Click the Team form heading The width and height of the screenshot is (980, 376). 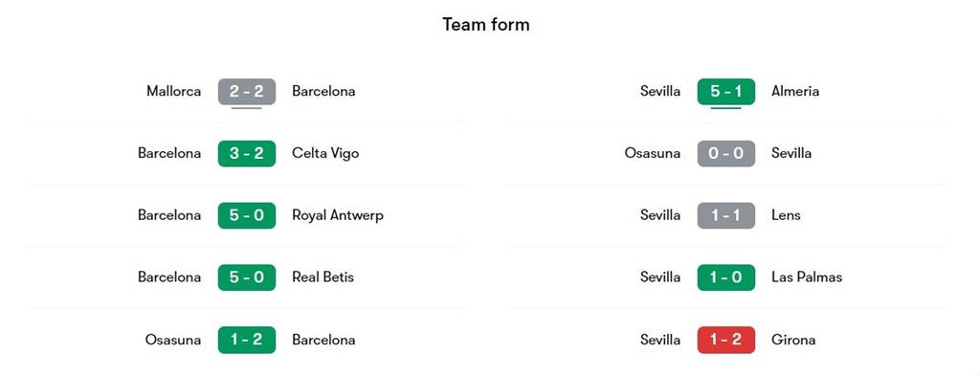(486, 24)
